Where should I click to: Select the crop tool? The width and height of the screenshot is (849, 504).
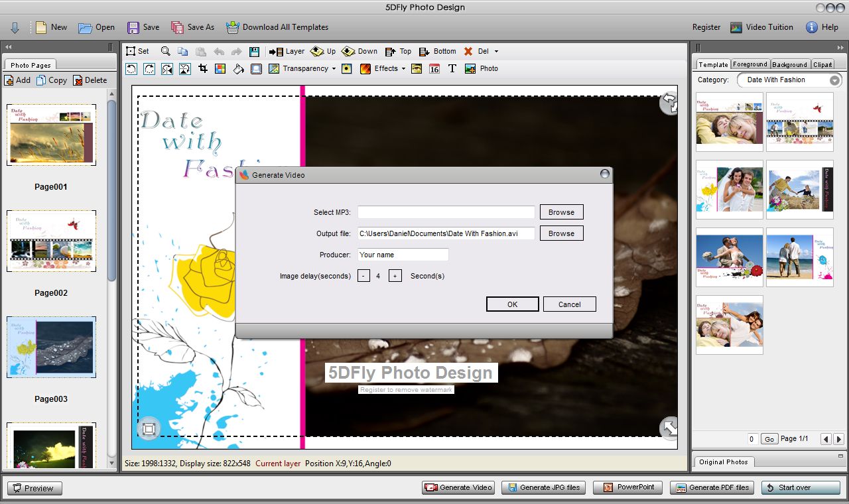coord(203,68)
